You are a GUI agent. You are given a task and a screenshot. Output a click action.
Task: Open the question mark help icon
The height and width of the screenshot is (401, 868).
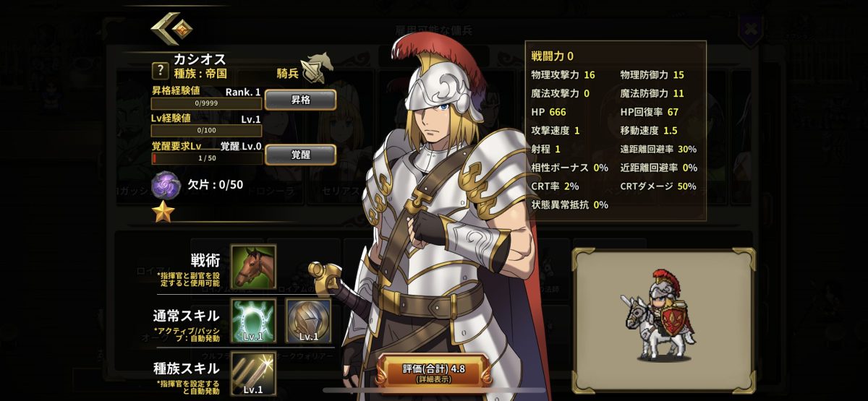coord(160,71)
